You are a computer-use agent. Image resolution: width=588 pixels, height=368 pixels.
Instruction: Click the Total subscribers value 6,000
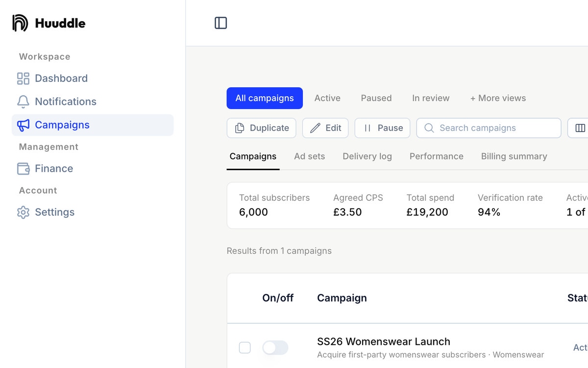(x=253, y=212)
